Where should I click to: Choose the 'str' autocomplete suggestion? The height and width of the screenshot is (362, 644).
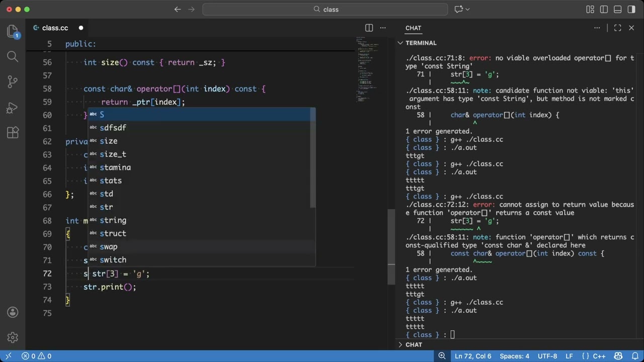[202, 207]
